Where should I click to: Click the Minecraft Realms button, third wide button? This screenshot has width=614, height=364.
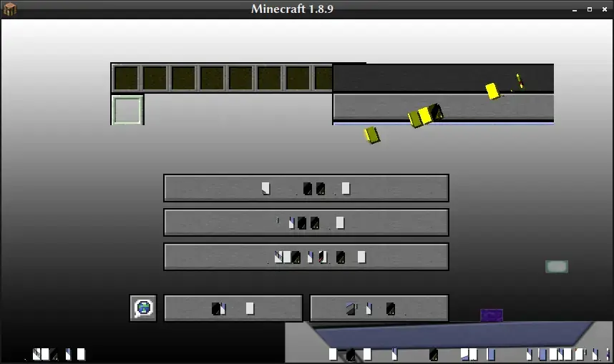point(306,257)
